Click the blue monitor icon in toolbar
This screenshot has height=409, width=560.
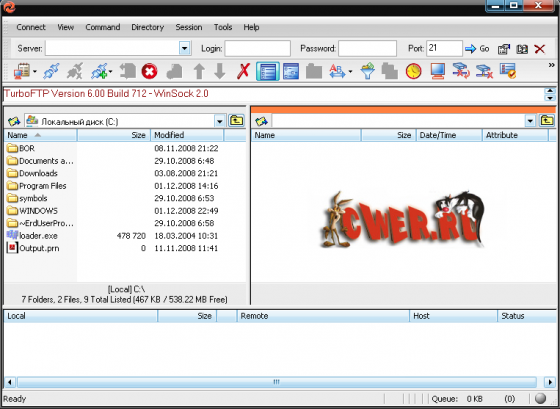click(438, 71)
